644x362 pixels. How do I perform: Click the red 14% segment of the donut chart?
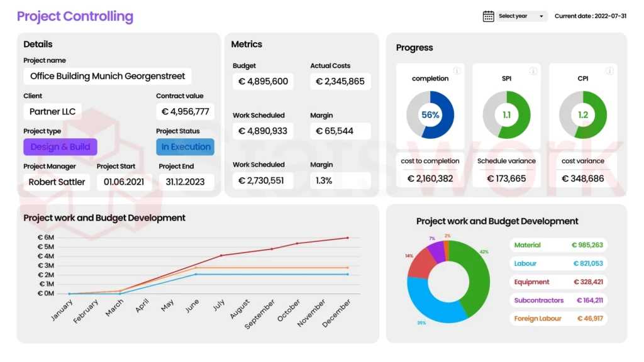[421, 264]
